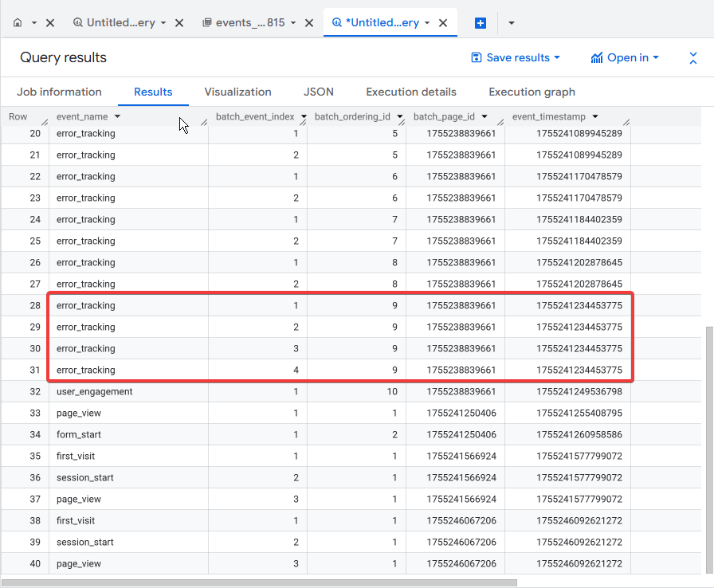Open the Open in dropdown
This screenshot has height=588, width=714.
coord(625,57)
